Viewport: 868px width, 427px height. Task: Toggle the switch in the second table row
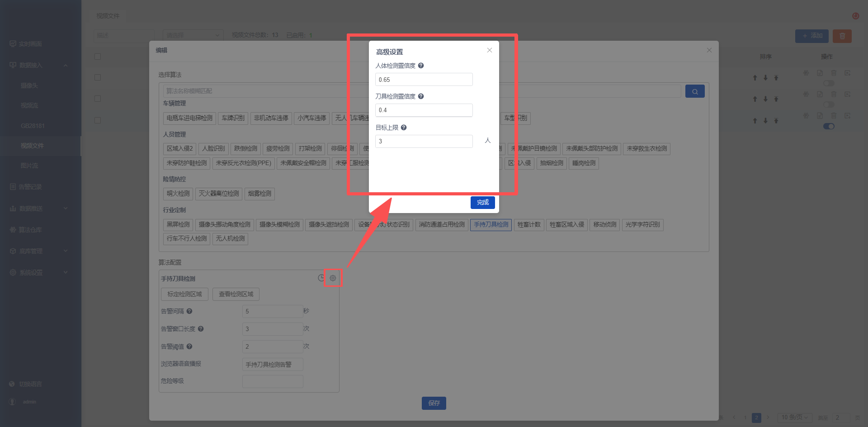click(829, 104)
